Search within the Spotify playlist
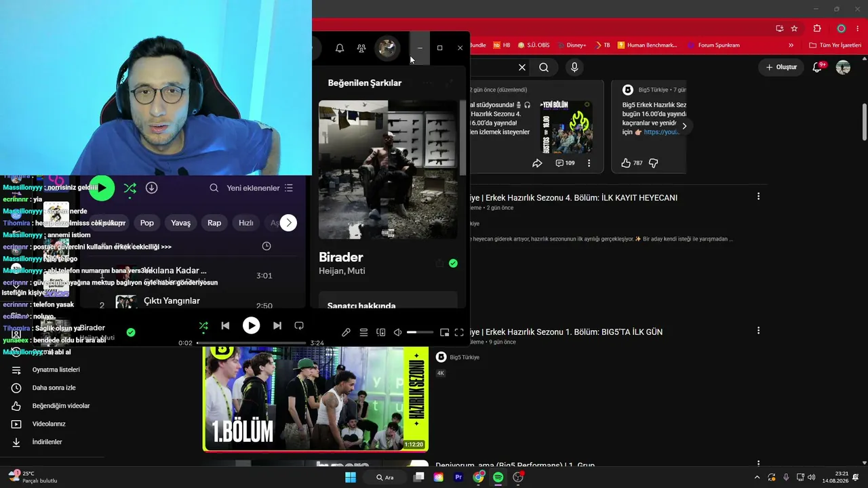This screenshot has width=868, height=488. click(214, 188)
